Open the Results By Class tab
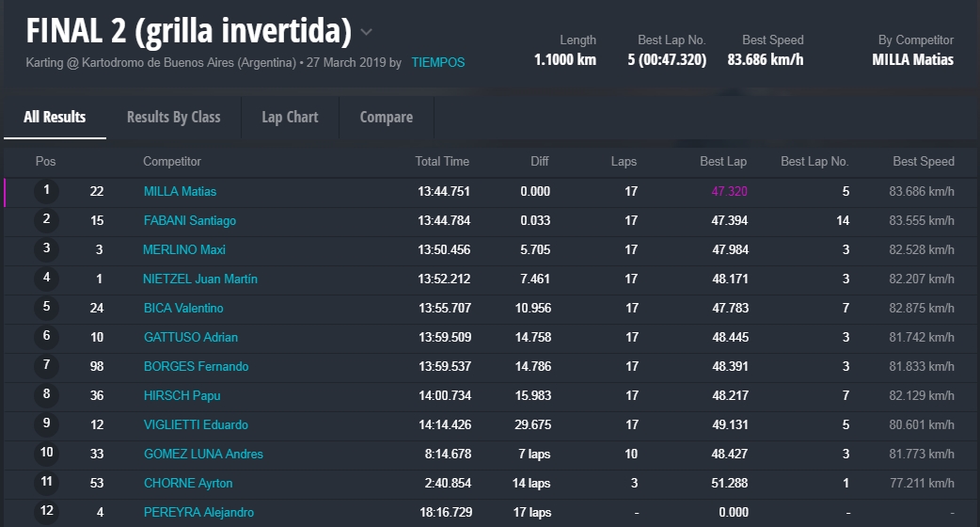980x527 pixels. pos(173,118)
